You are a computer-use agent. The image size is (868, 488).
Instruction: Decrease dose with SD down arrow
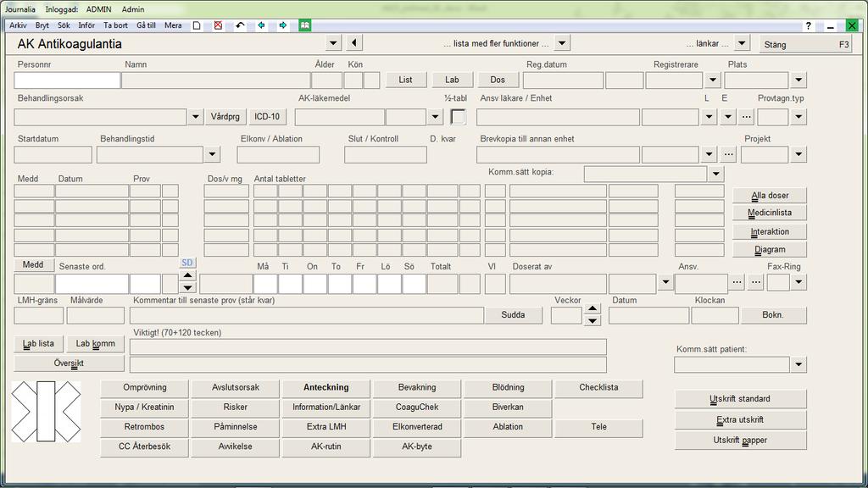(x=187, y=288)
